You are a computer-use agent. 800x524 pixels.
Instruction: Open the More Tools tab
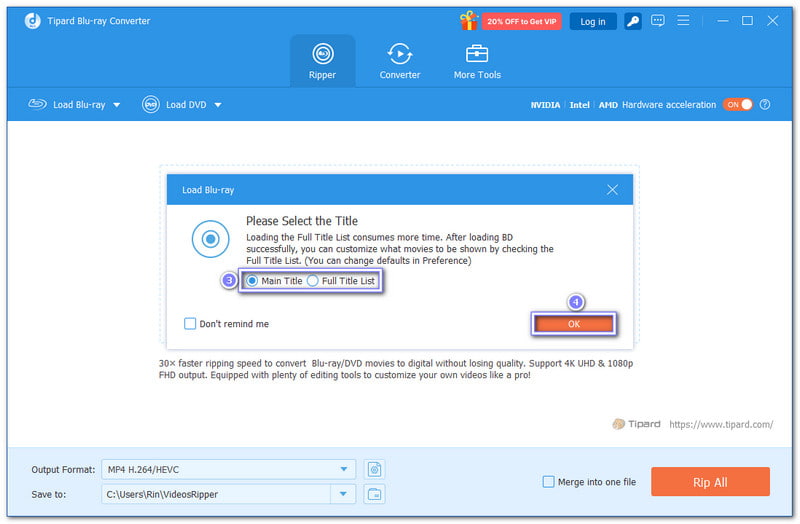[x=477, y=60]
